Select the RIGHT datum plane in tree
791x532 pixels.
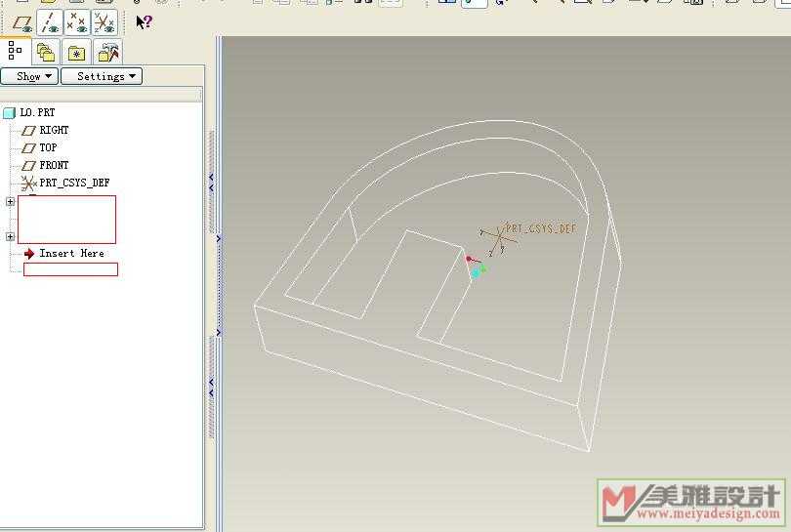45,130
